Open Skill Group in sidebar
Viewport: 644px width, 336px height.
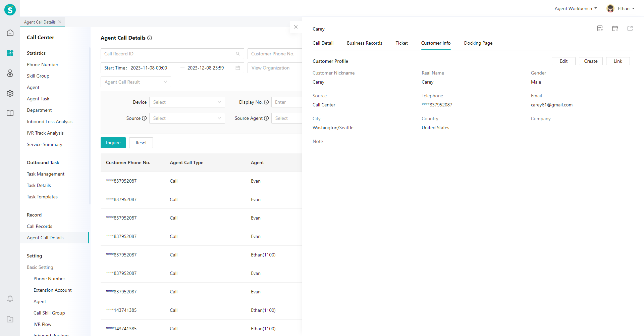38,76
